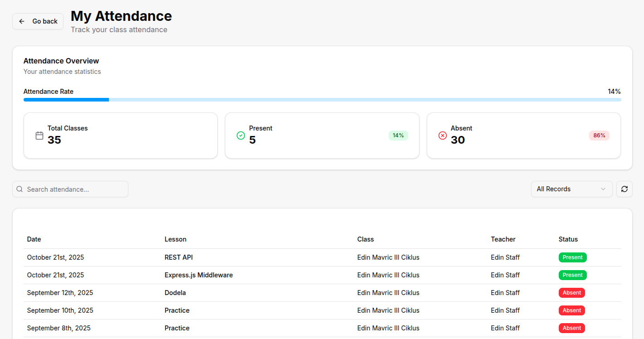Select the Express.js Middleware lesson
The image size is (644, 339).
click(199, 275)
